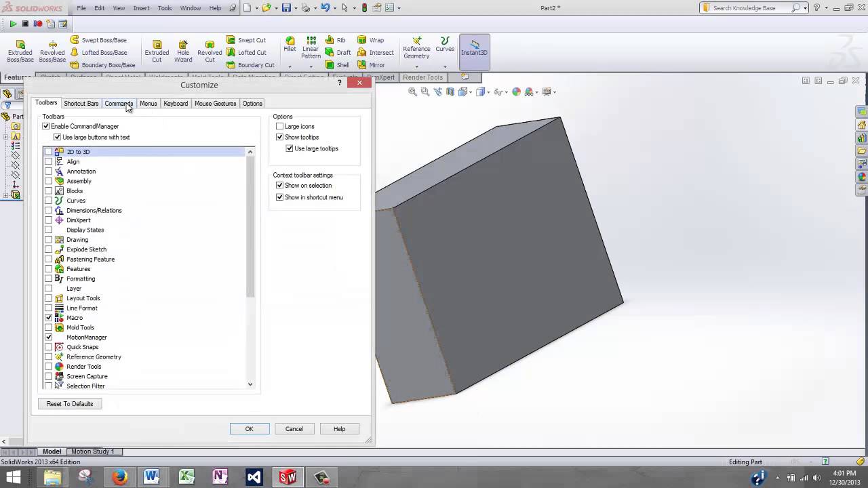Toggle Use large buttons with text
868x488 pixels.
pyautogui.click(x=57, y=137)
